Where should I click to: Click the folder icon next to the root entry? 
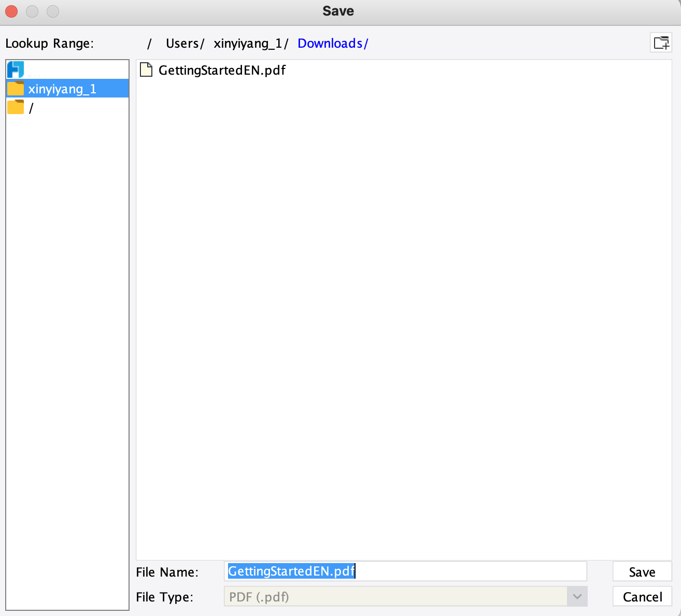click(16, 107)
